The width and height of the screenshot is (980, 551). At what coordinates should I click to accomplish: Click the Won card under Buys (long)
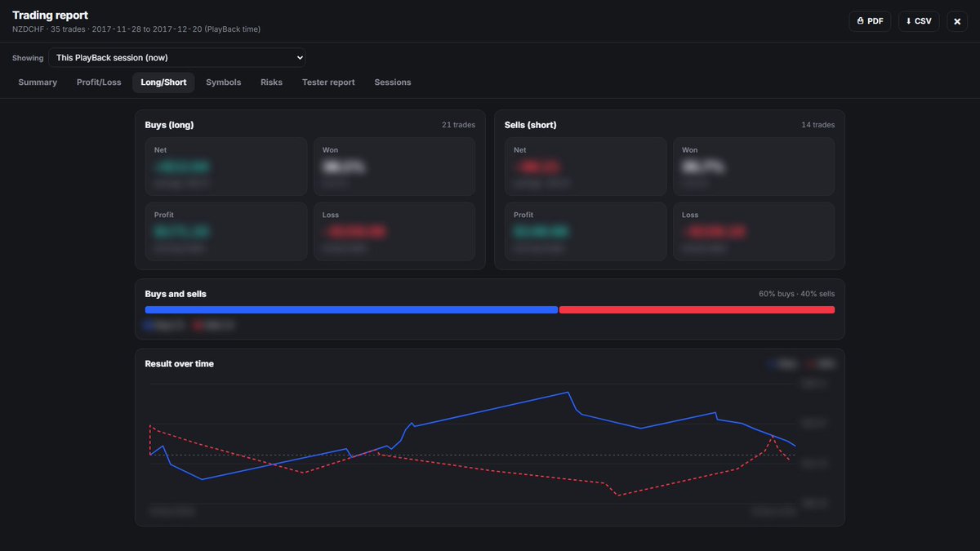click(394, 167)
